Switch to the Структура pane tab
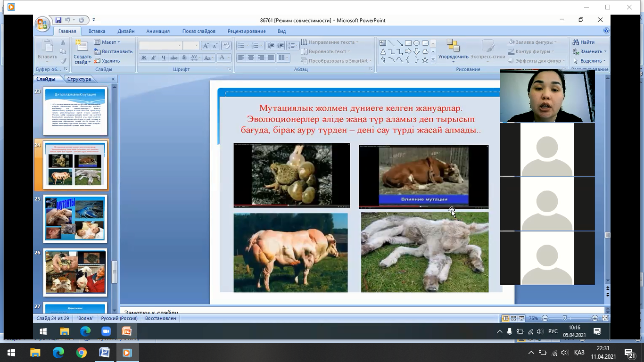Viewport: 644px width, 362px height. point(79,79)
